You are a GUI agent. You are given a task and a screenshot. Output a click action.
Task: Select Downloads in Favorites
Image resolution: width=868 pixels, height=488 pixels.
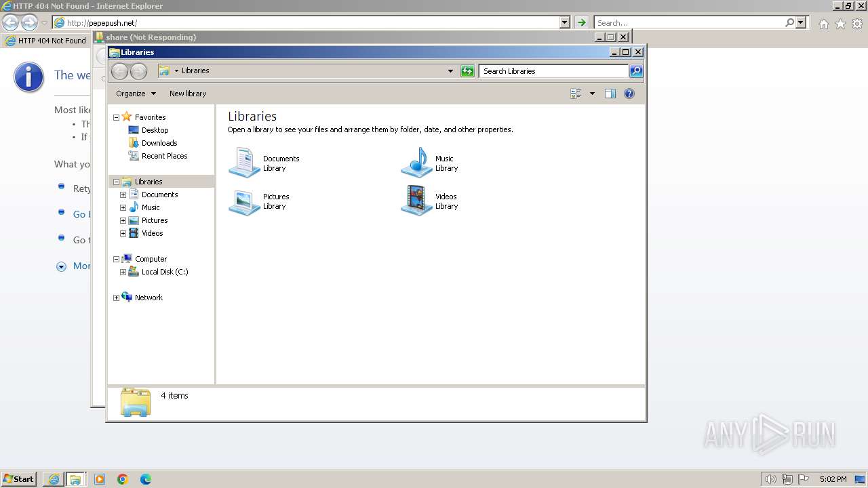(x=159, y=143)
